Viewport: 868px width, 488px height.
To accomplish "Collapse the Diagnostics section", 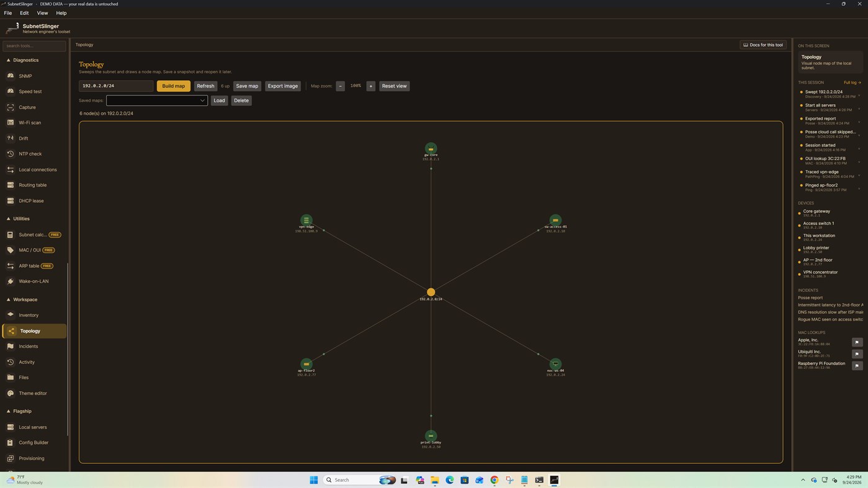I will tap(8, 60).
